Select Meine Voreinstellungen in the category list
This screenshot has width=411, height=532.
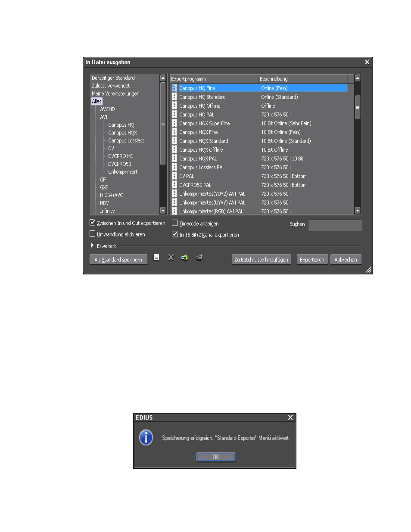click(115, 93)
